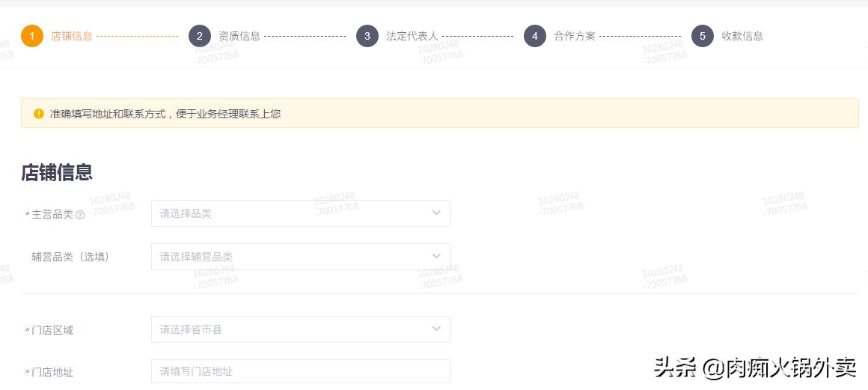The image size is (868, 390).
Task: Click the step 2 number circle
Action: pyautogui.click(x=200, y=36)
